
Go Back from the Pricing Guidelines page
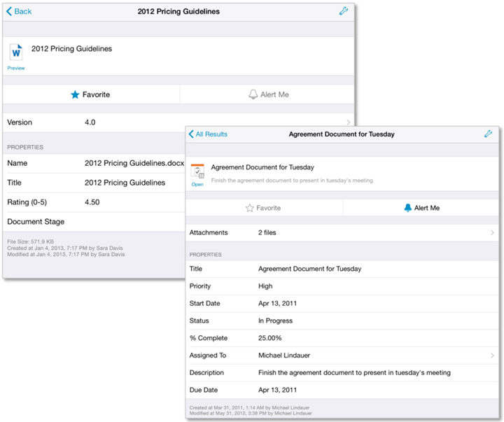pos(18,11)
